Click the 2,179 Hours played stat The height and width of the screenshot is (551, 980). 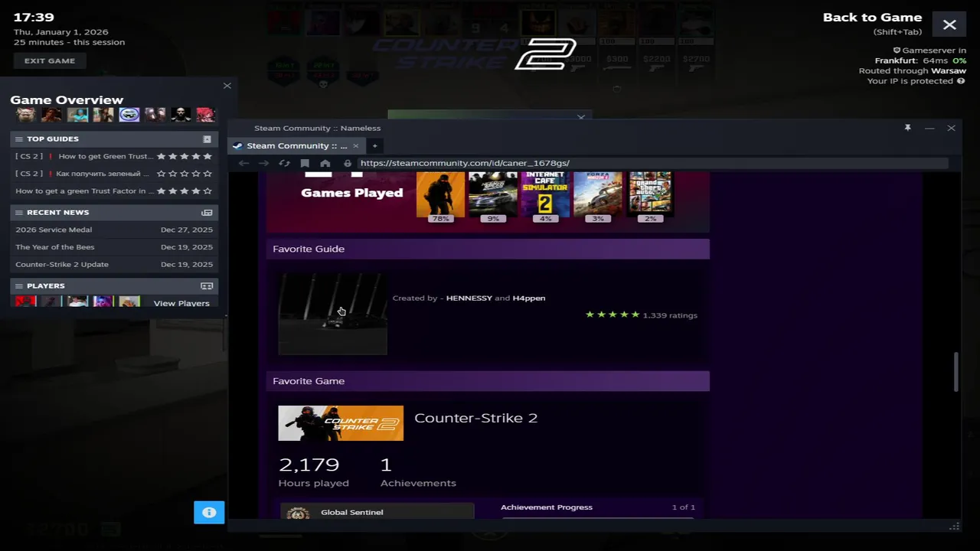point(313,472)
